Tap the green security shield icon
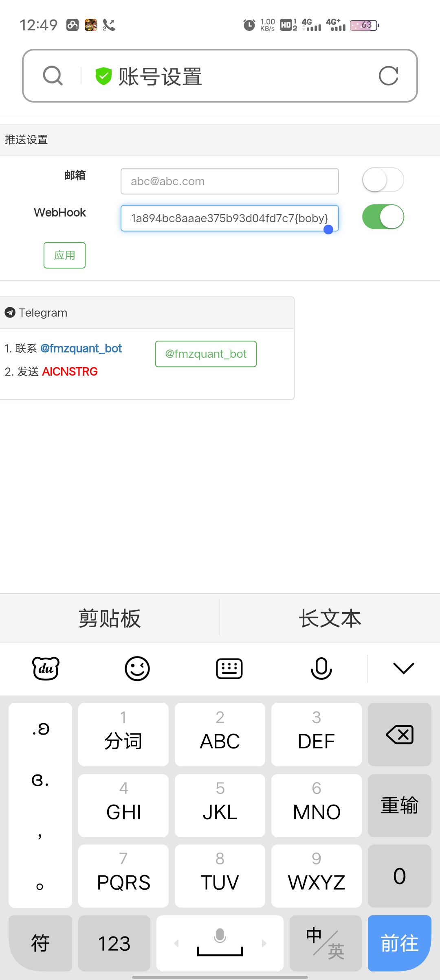 [103, 76]
